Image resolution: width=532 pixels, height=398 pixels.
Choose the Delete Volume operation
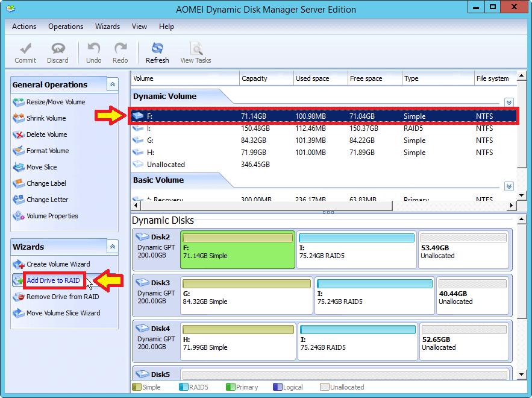47,134
